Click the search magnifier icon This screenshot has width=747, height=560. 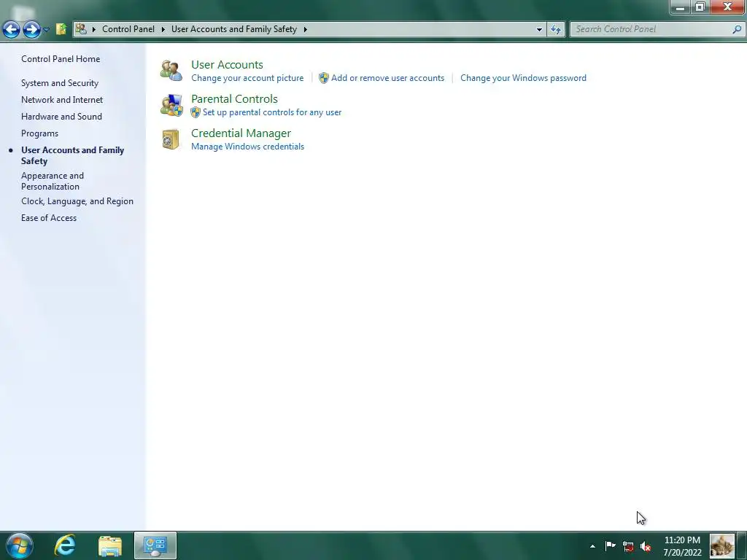click(x=737, y=29)
